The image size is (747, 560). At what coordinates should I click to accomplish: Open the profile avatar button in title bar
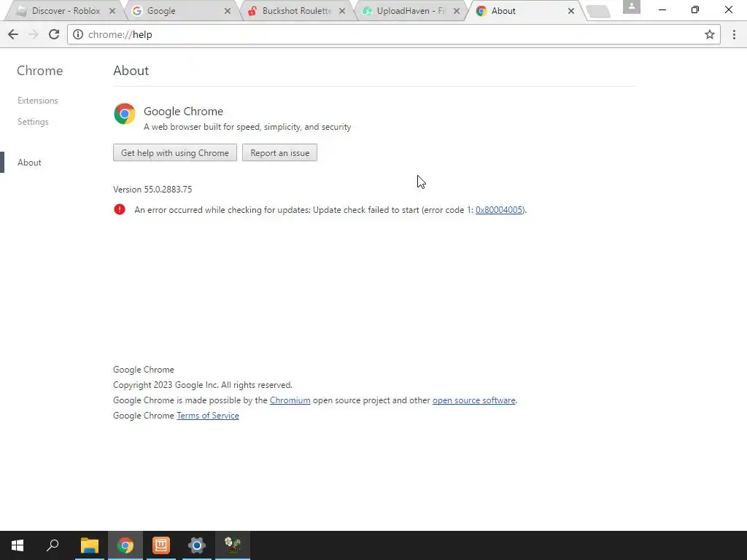click(x=631, y=7)
